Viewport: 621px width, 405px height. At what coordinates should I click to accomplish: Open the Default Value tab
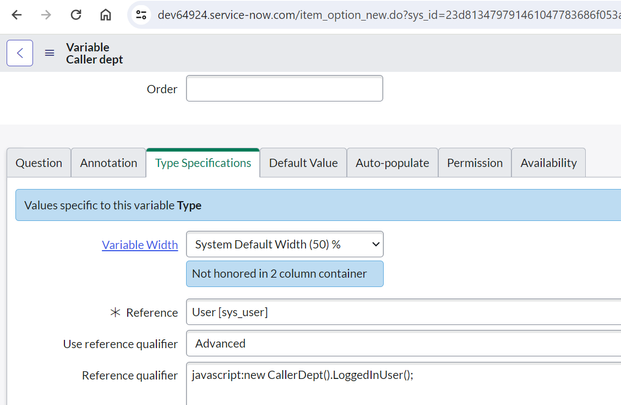tap(303, 163)
